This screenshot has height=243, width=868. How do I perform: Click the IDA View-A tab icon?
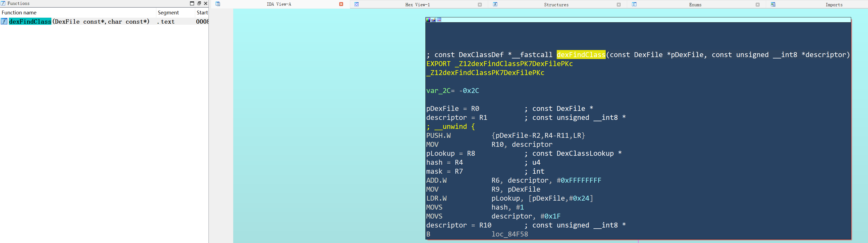(x=218, y=4)
